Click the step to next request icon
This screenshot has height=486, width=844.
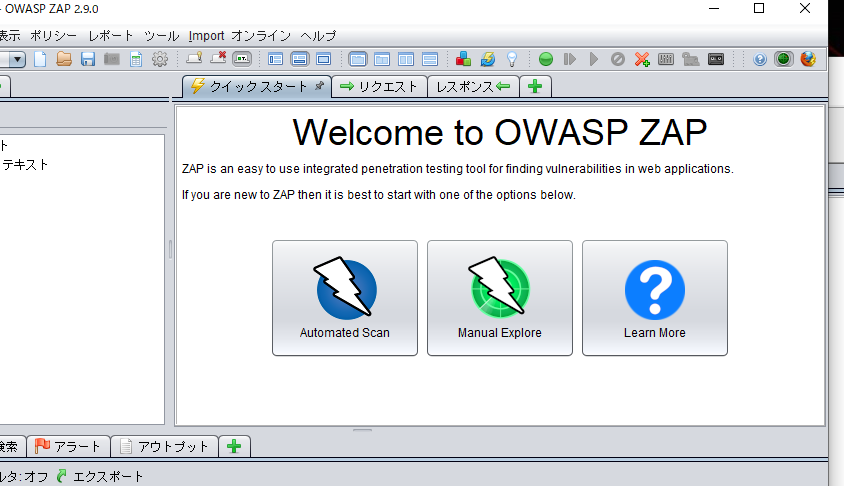click(569, 59)
